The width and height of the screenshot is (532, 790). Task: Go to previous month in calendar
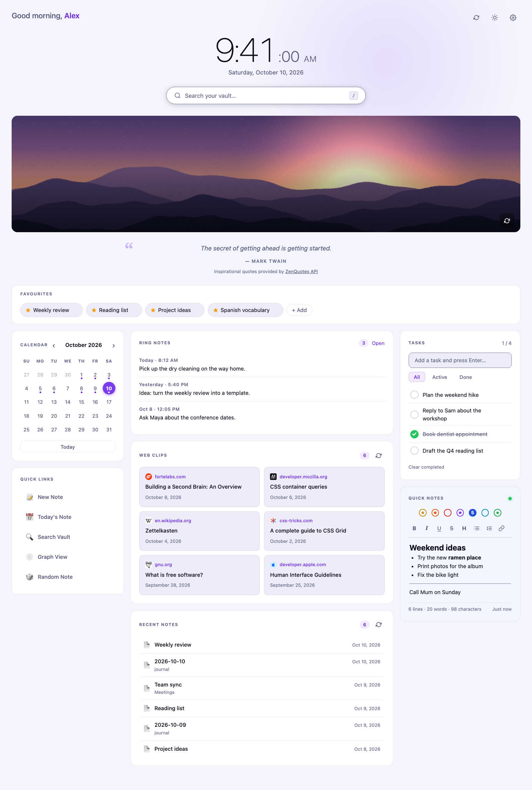point(54,346)
